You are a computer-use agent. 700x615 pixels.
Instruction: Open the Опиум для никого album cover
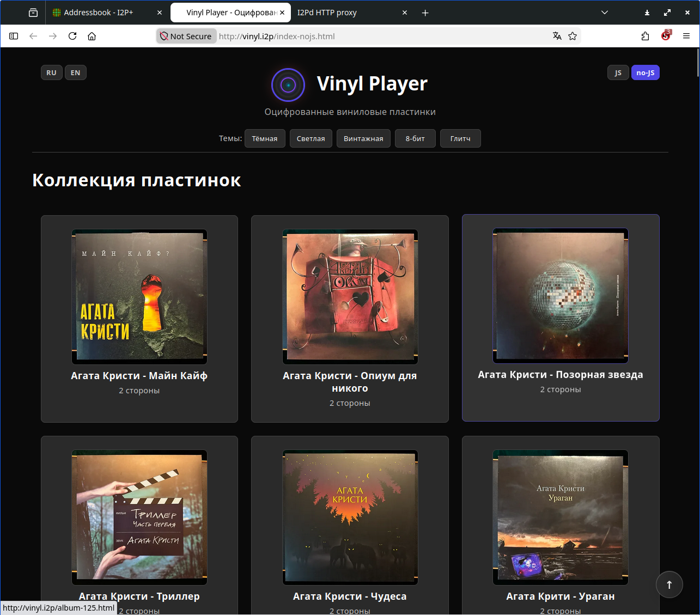tap(350, 296)
